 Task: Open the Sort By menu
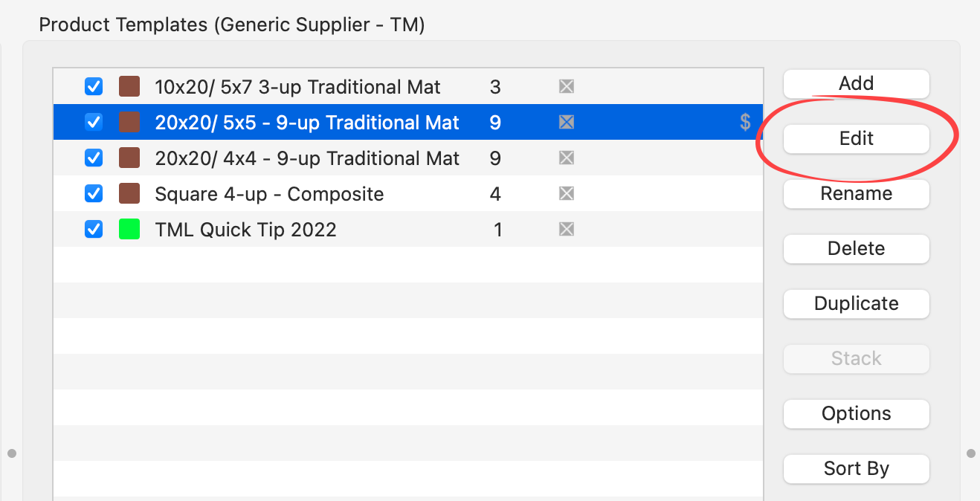856,468
